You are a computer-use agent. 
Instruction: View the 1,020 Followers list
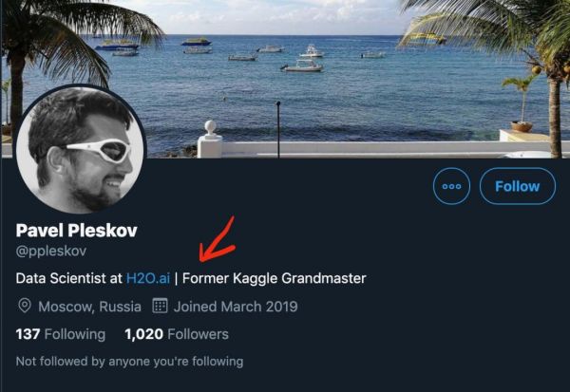click(x=177, y=334)
